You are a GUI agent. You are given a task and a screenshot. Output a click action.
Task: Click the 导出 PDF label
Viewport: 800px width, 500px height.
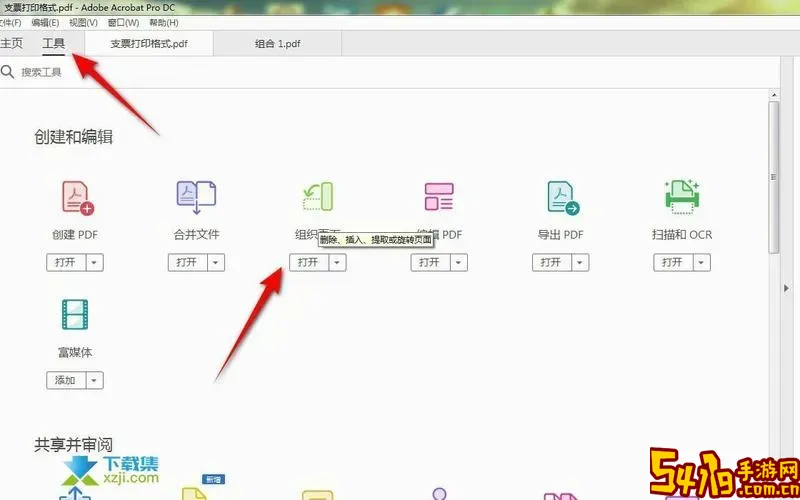pyautogui.click(x=560, y=235)
